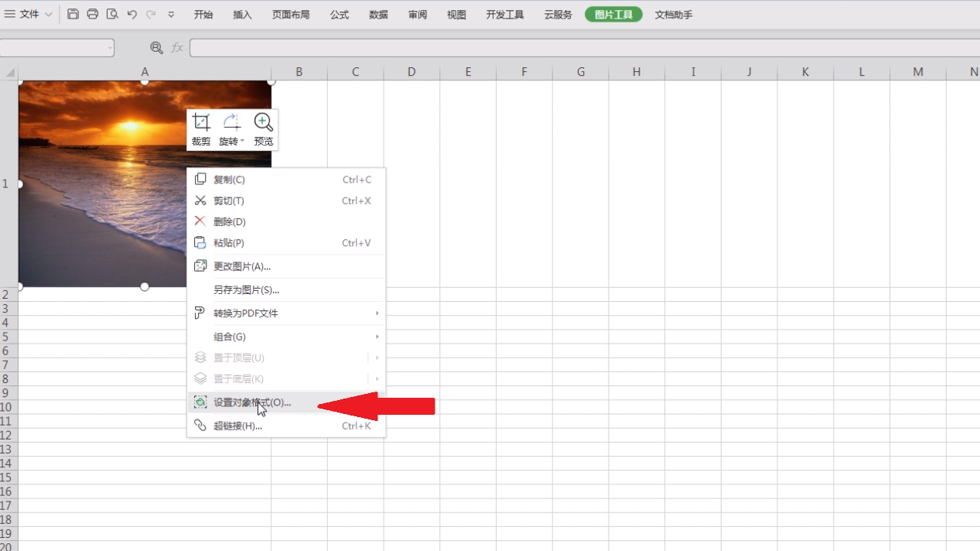This screenshot has height=551, width=980.
Task: Open the Name Box dropdown
Action: pyautogui.click(x=110, y=48)
